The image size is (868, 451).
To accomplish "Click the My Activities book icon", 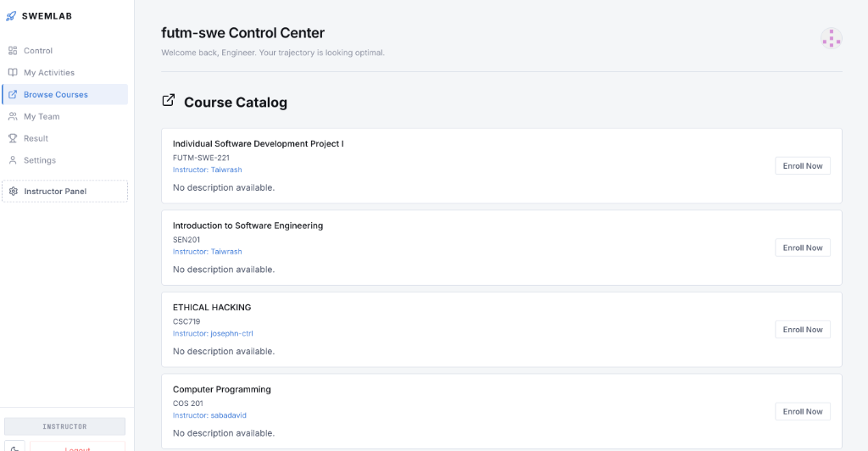I will (13, 73).
